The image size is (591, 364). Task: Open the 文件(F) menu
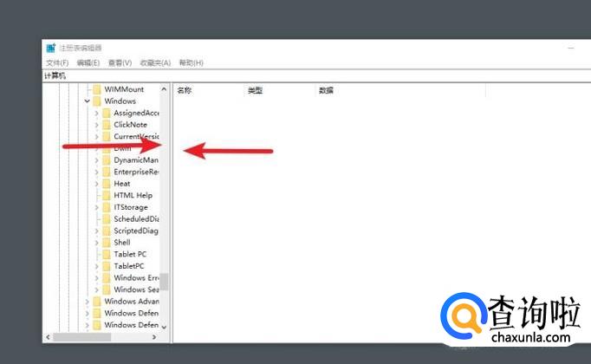(x=57, y=62)
